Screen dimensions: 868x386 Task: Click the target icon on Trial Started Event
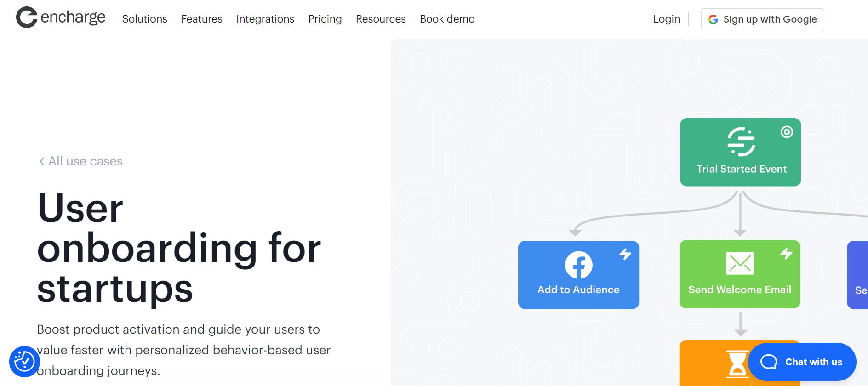pos(787,132)
